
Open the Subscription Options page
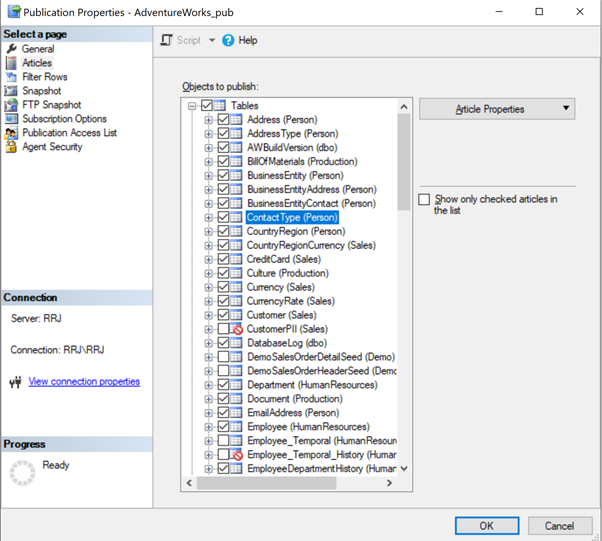click(x=64, y=119)
